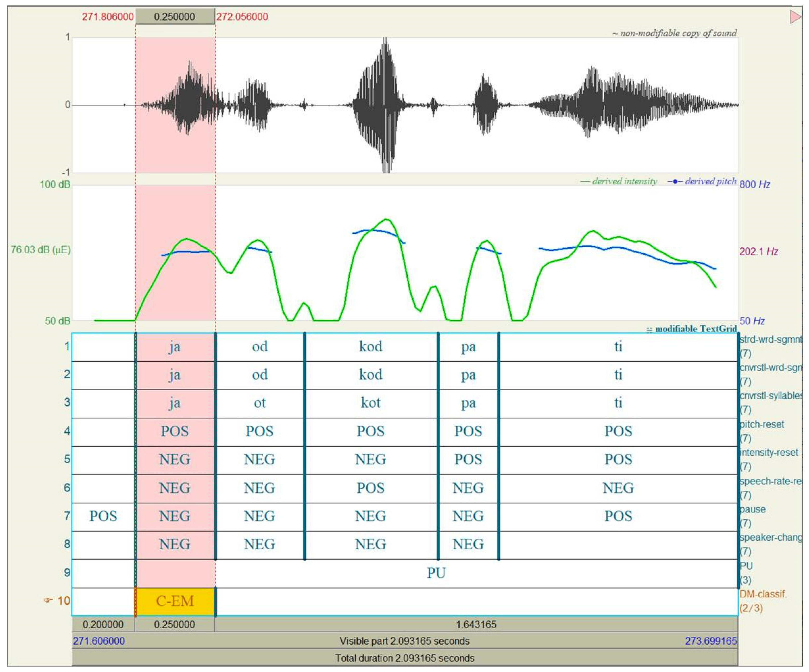Click the pointing hand icon beside tier 10

48,600
